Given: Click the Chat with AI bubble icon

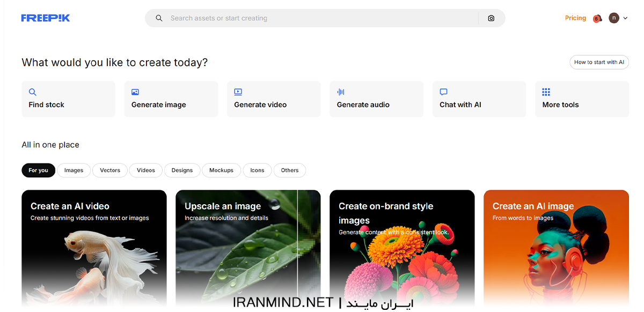Looking at the screenshot, I should pyautogui.click(x=443, y=92).
